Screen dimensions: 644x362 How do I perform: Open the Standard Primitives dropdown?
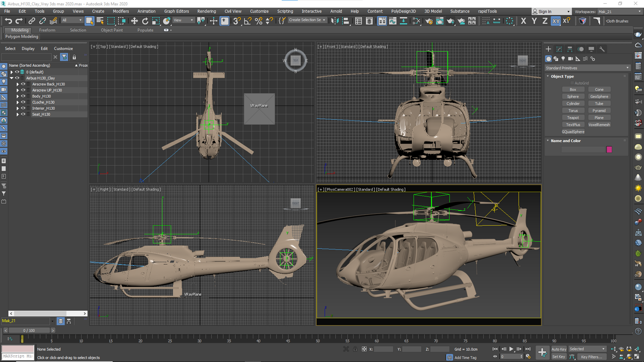coord(587,68)
